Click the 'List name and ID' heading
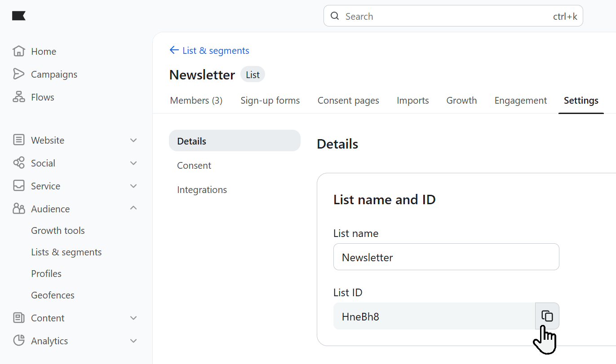Viewport: 616px width, 364px height. coord(385,199)
